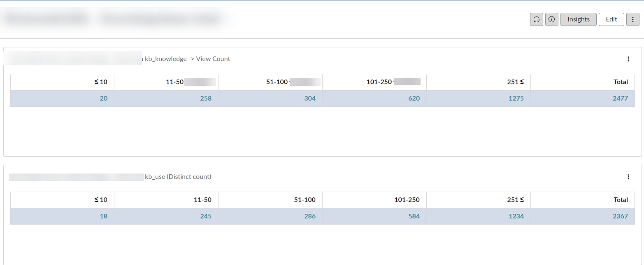
Task: Select the 620 value in View Count table
Action: 414,98
